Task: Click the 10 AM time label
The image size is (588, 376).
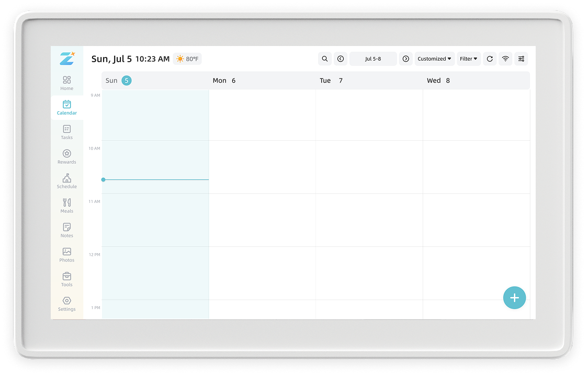Action: (95, 149)
